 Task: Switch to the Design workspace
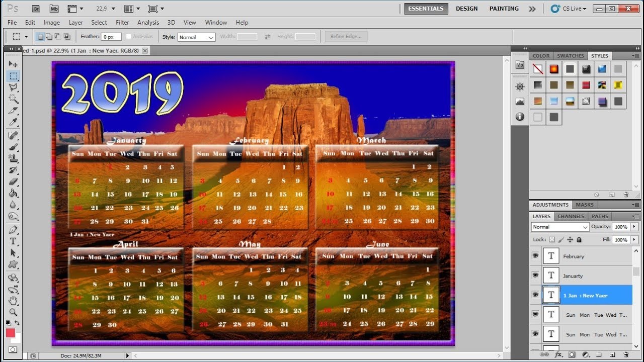pyautogui.click(x=467, y=9)
